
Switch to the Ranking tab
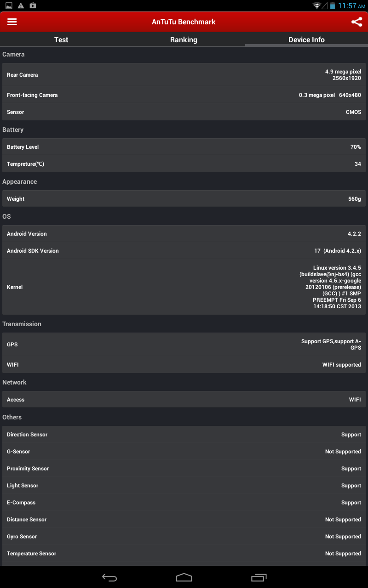click(x=184, y=40)
